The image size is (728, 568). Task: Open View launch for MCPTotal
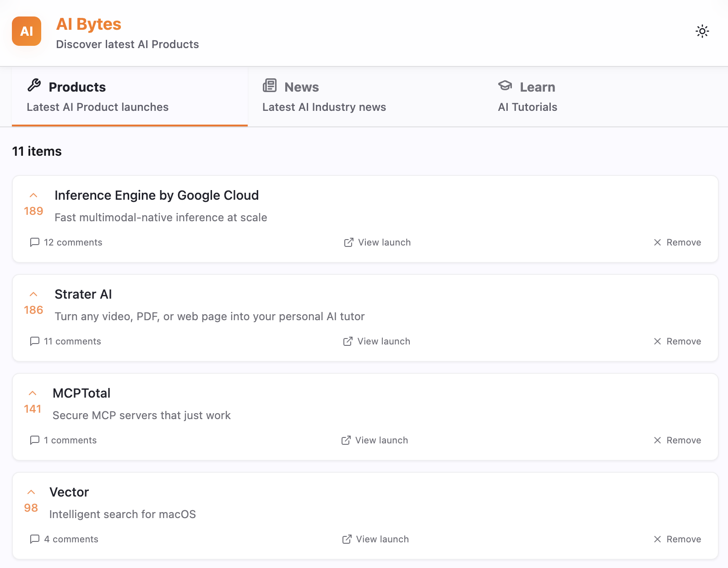point(375,440)
